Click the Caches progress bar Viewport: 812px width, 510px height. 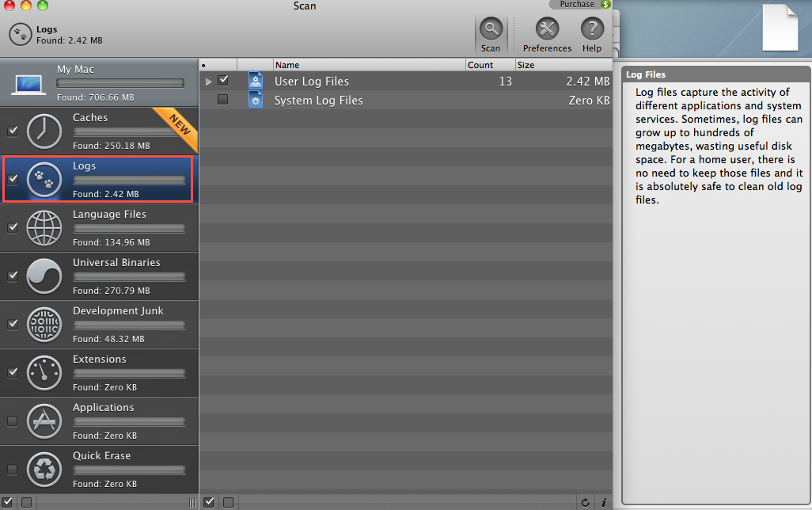click(129, 131)
